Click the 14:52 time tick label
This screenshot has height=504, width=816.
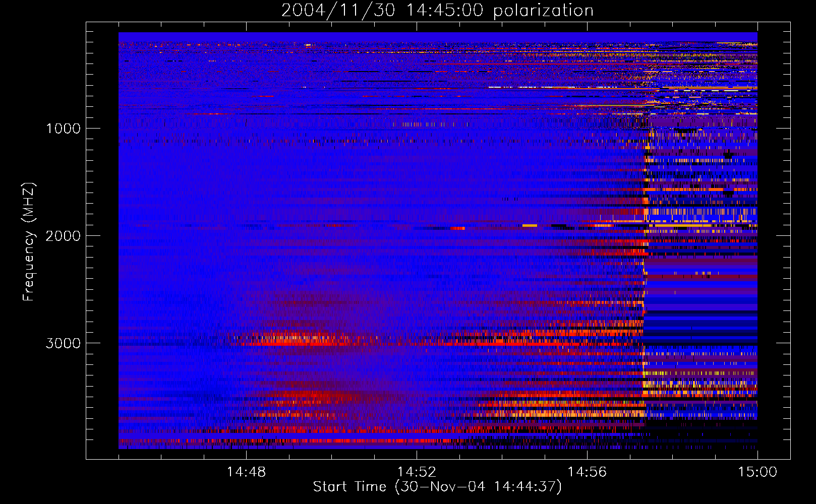417,472
